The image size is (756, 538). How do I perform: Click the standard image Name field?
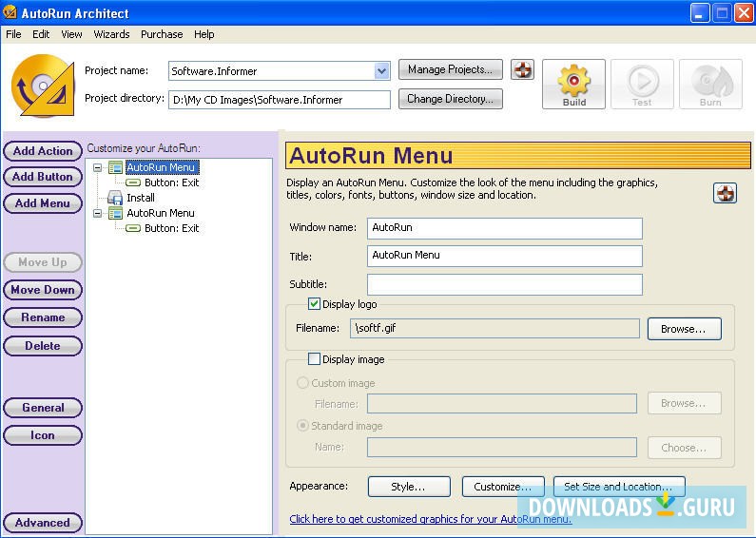(501, 448)
